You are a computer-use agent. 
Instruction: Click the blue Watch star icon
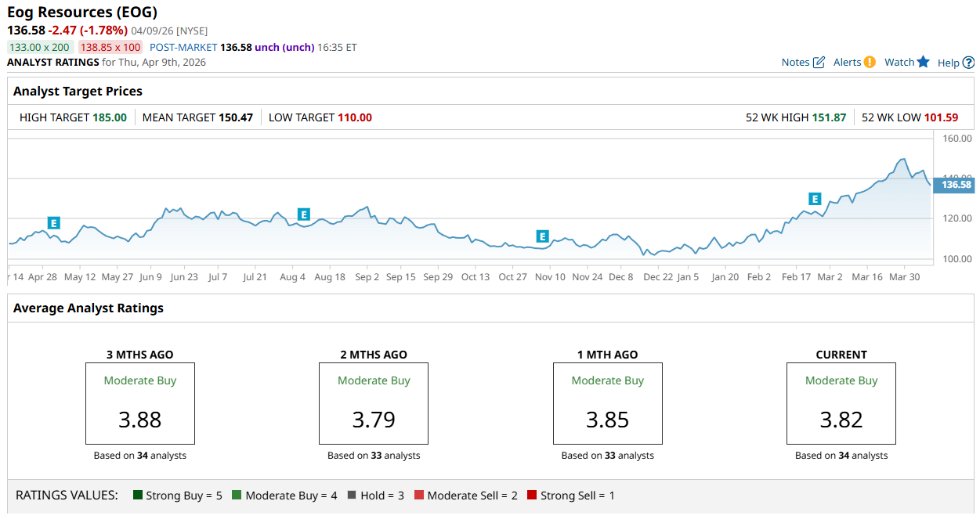pos(923,62)
